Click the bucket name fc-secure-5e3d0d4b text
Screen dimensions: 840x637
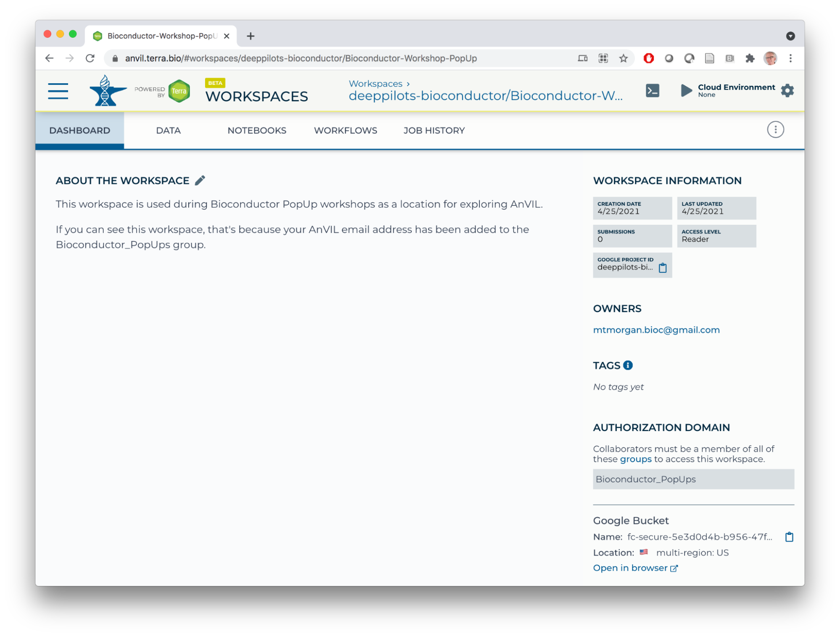(x=700, y=537)
